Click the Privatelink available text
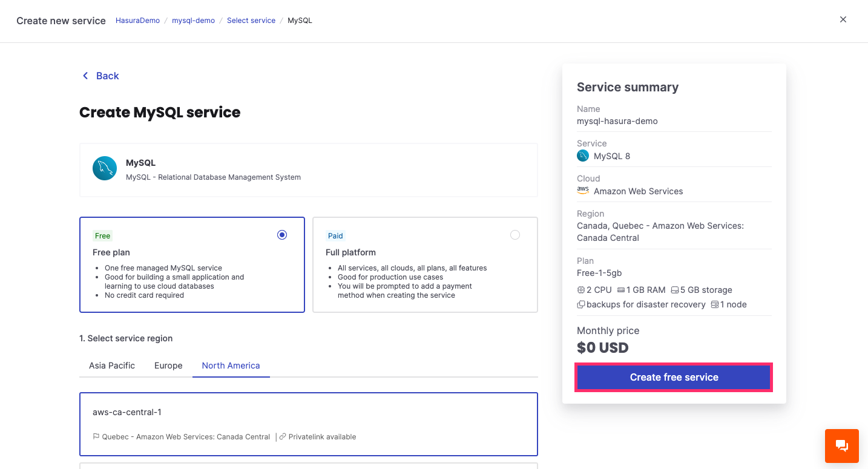Image resolution: width=868 pixels, height=469 pixels. [322, 436]
